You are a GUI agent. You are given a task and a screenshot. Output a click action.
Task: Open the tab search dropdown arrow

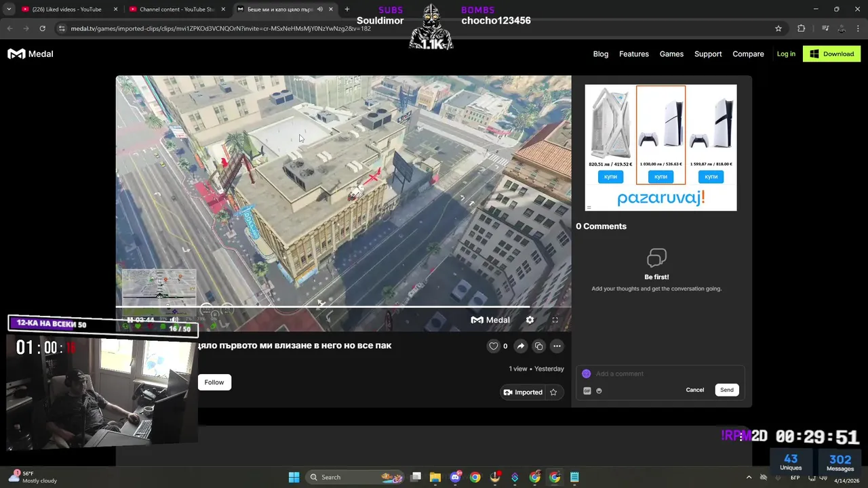9,9
